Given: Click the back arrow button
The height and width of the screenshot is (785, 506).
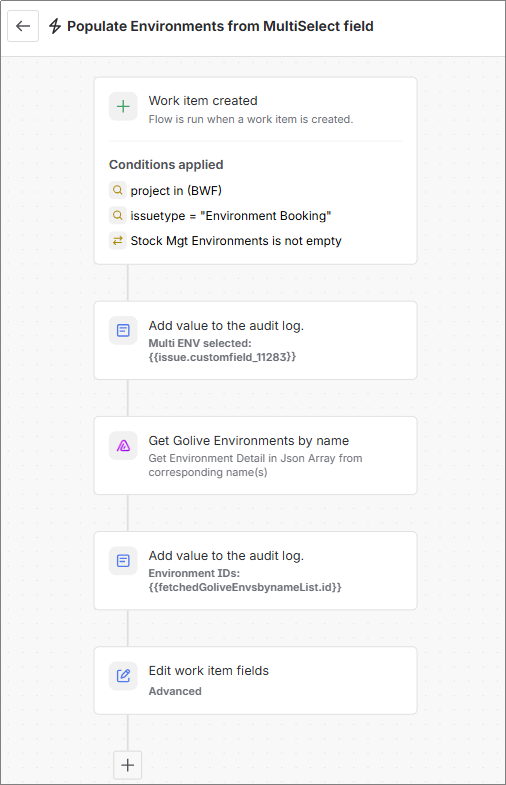Looking at the screenshot, I should [23, 26].
